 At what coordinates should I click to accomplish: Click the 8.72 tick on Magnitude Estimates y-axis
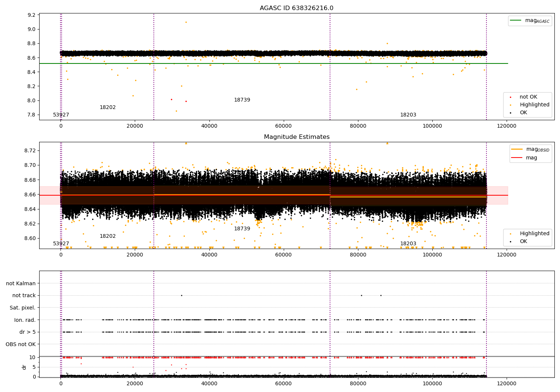[30, 150]
